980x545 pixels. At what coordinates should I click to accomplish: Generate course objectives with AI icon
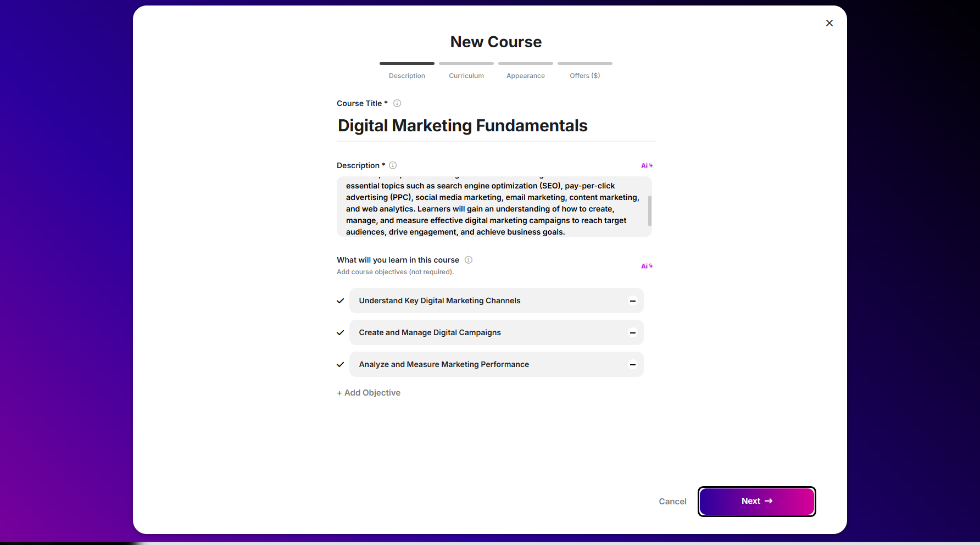(647, 266)
